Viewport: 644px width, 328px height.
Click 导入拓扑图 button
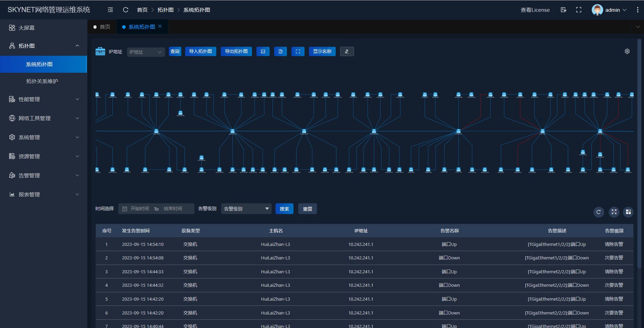pyautogui.click(x=201, y=51)
